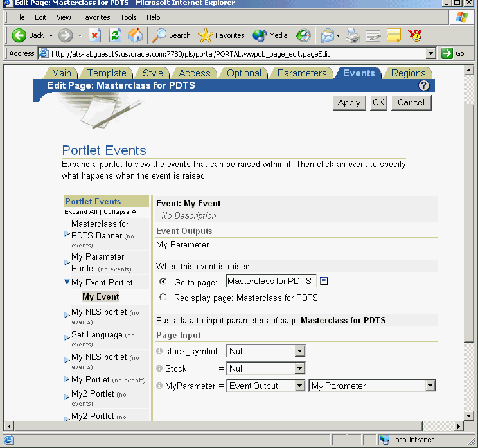
Task: Click the page icon in the address bar
Action: click(44, 54)
